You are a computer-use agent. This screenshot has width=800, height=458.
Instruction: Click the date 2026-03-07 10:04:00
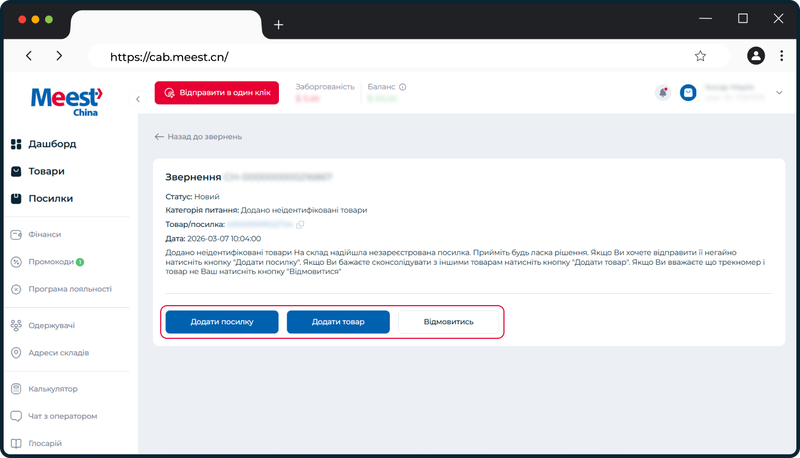[x=224, y=239]
